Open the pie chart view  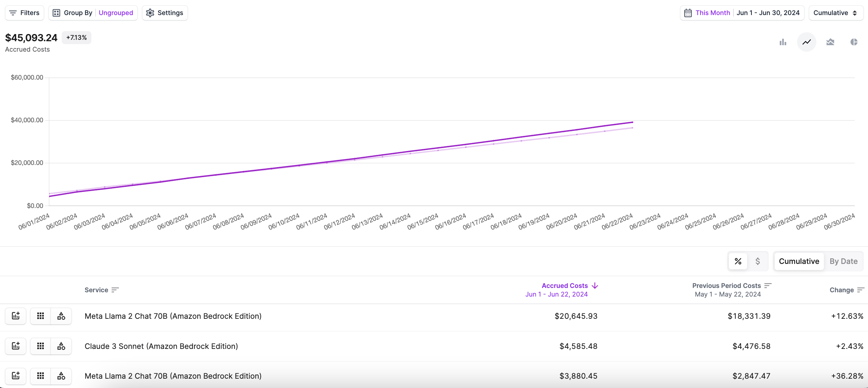854,42
